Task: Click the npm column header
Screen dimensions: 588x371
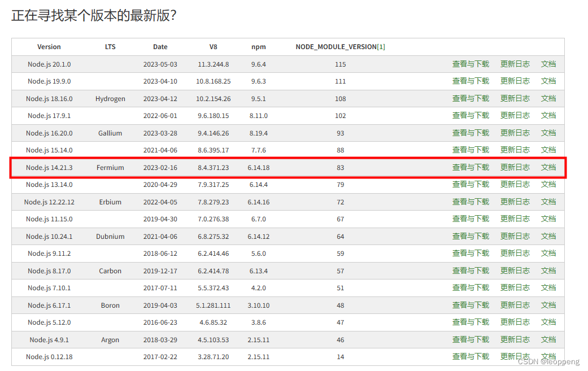Action: [x=258, y=47]
